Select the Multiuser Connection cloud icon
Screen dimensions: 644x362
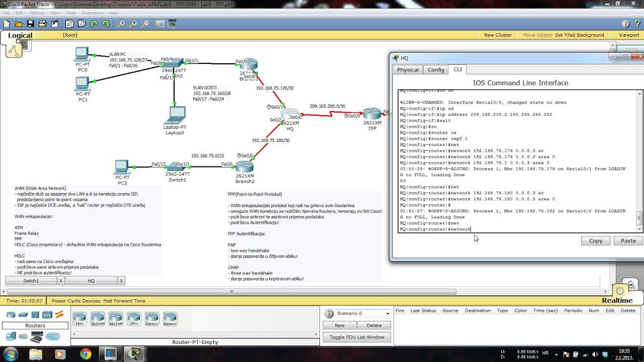pyautogui.click(x=52, y=337)
